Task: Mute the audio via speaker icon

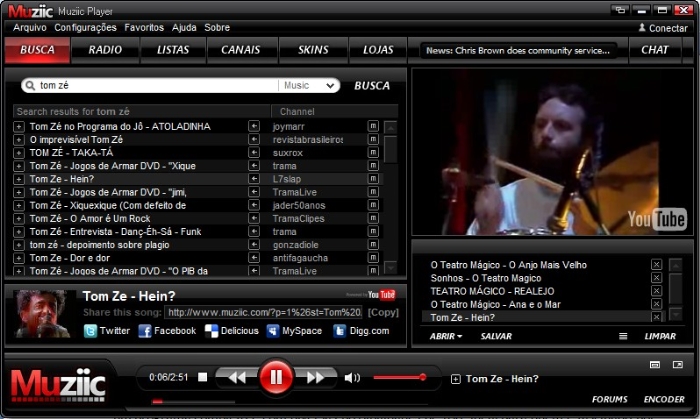Action: click(x=351, y=378)
